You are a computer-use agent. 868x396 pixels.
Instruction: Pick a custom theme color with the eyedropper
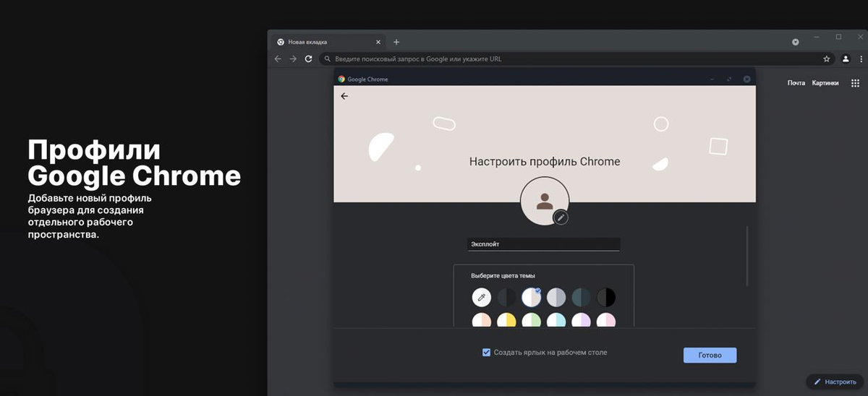(481, 297)
